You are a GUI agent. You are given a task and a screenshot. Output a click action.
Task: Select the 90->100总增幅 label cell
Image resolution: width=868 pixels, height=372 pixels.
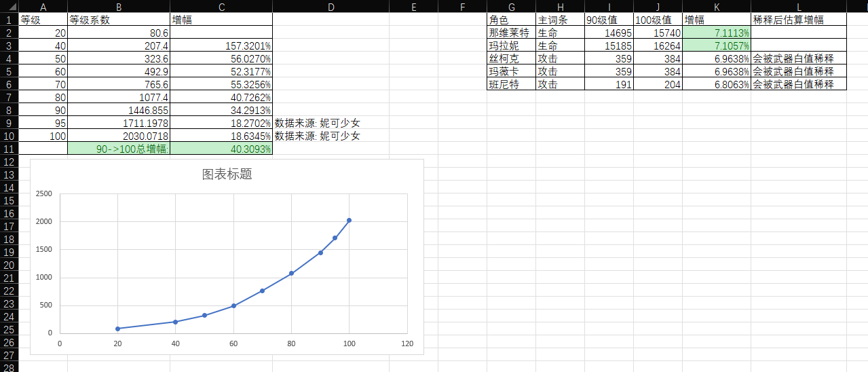click(x=119, y=149)
